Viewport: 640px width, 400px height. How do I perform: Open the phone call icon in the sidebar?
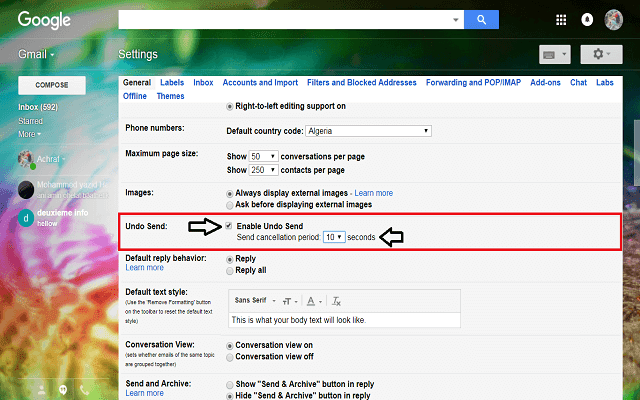pos(83,389)
